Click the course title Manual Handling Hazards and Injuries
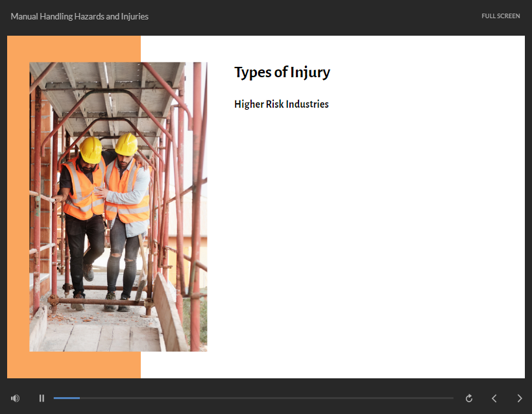This screenshot has height=414, width=532. [x=79, y=16]
